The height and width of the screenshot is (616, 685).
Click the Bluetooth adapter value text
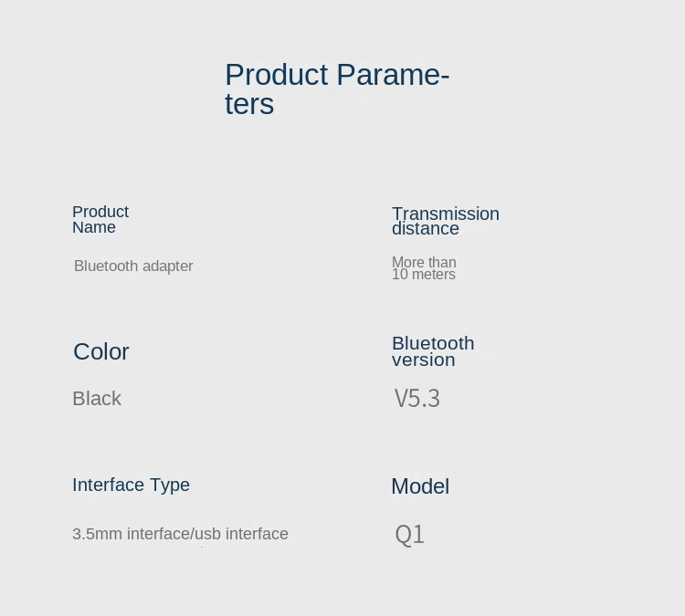point(133,266)
